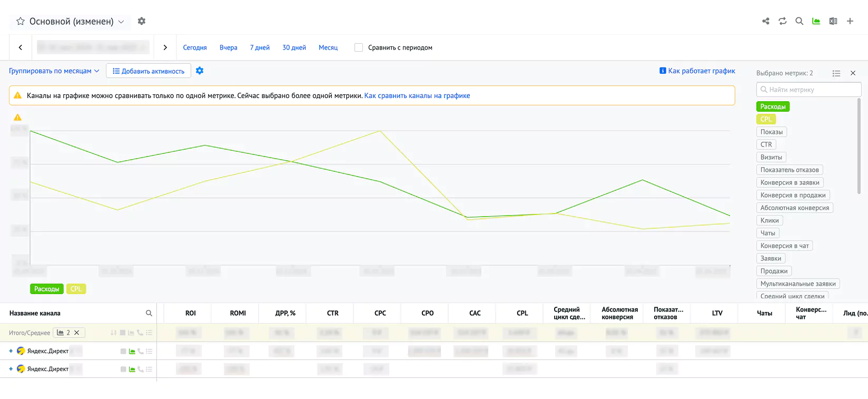Image resolution: width=868 pixels, height=399 pixels.
Task: Toggle the Конверсия в заявки metric
Action: point(790,182)
